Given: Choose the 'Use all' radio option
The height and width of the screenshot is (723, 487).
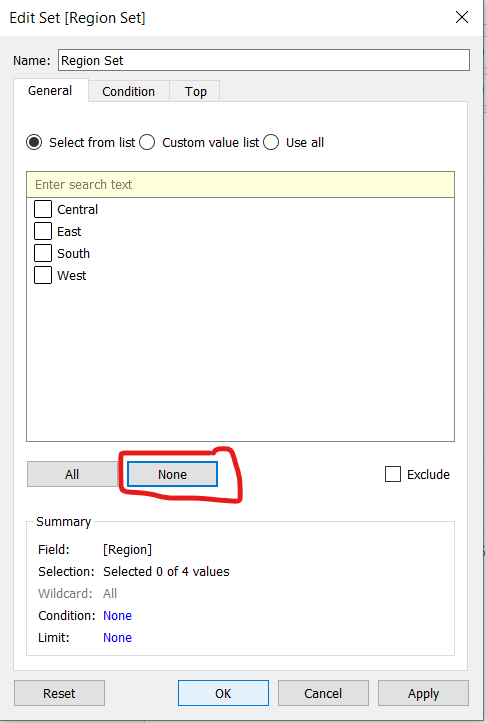Looking at the screenshot, I should tap(271, 142).
